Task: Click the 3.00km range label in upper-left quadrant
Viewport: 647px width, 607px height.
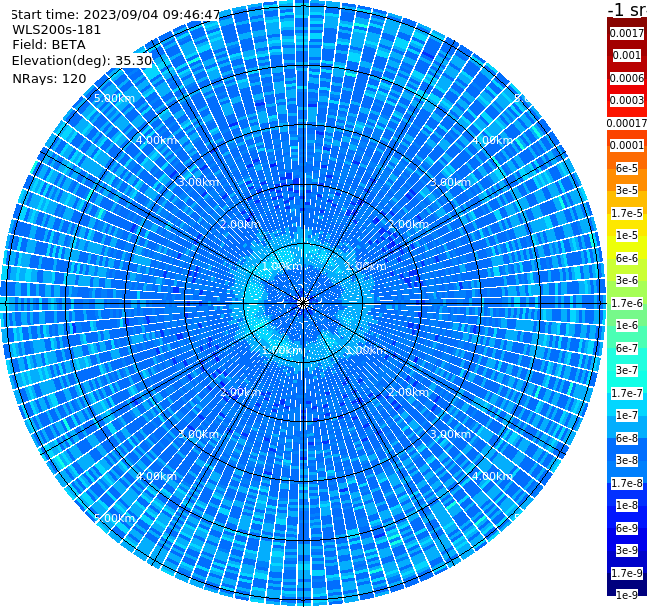Action: tap(198, 182)
